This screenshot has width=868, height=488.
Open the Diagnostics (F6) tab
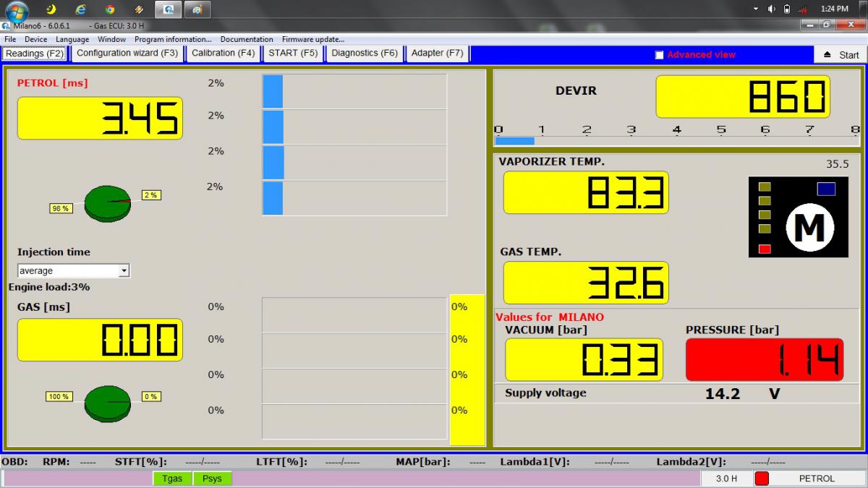tap(364, 53)
